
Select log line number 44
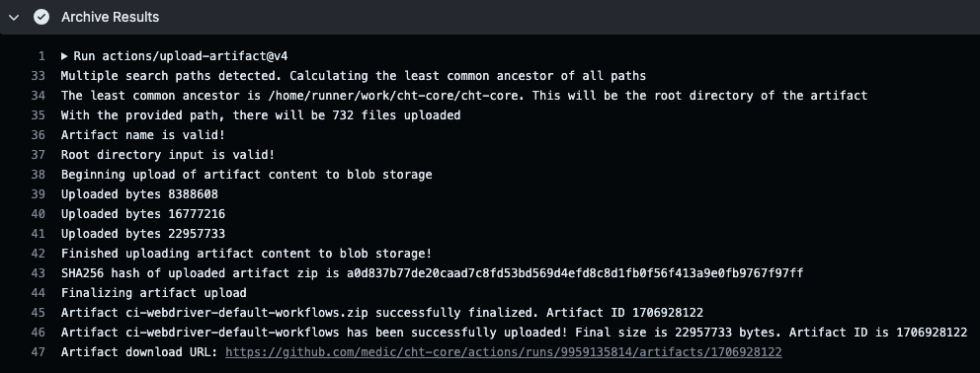[x=39, y=293]
